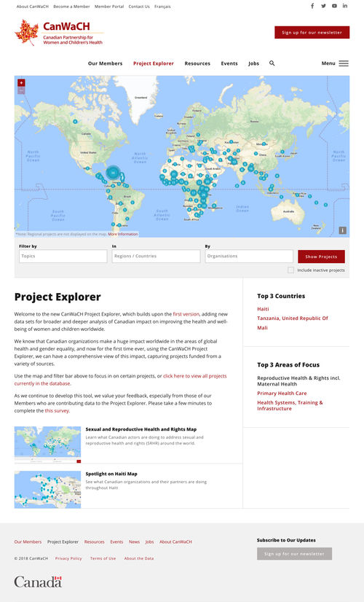Click Contact Us in top bar
364x602 pixels.
tap(139, 7)
